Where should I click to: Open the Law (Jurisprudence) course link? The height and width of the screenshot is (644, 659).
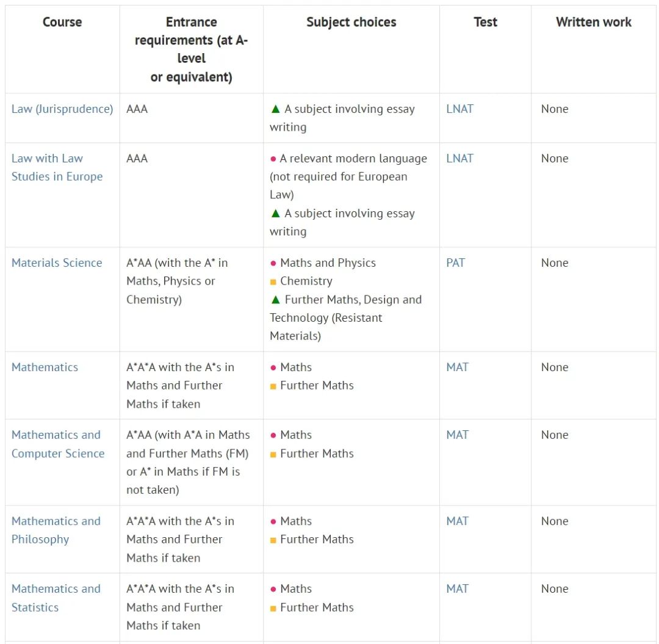(62, 109)
